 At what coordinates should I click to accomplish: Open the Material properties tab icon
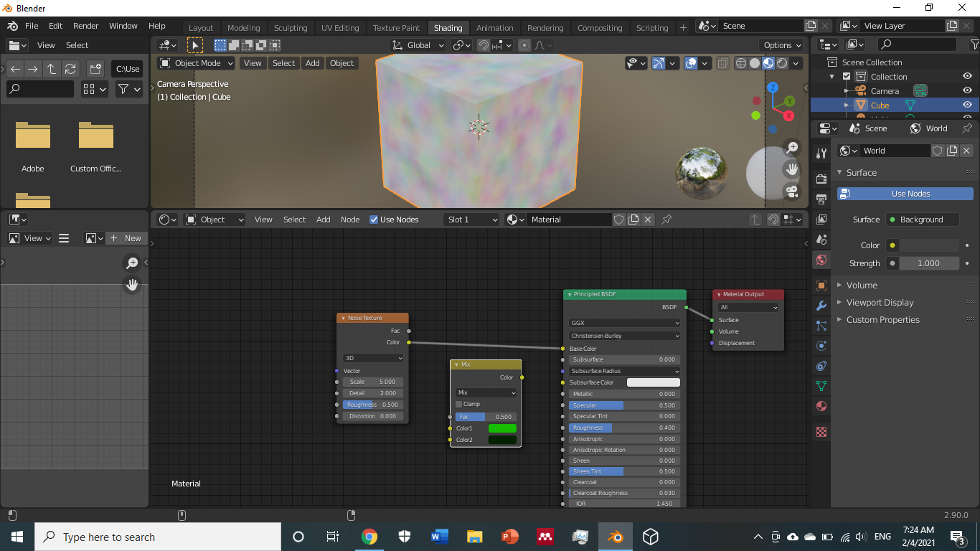point(821,406)
